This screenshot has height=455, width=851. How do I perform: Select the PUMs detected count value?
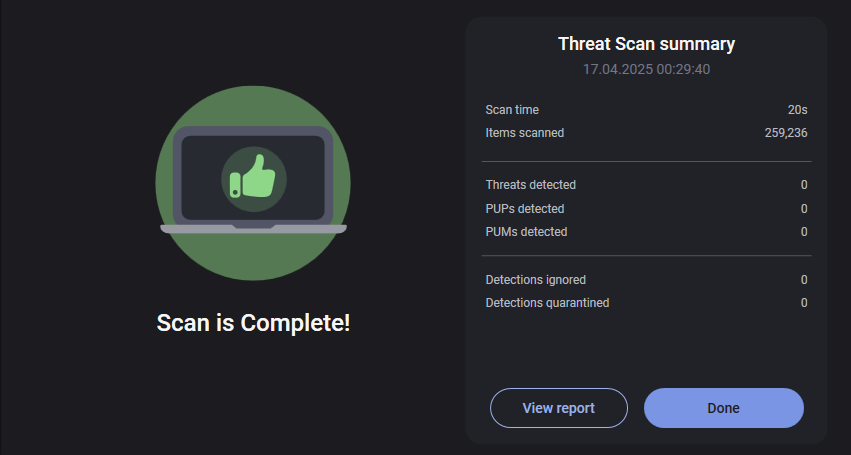coord(803,232)
